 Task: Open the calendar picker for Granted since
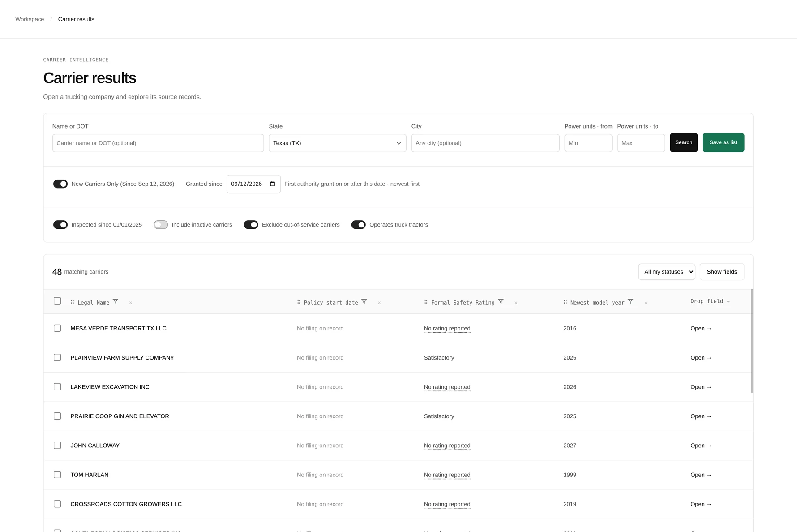[273, 184]
